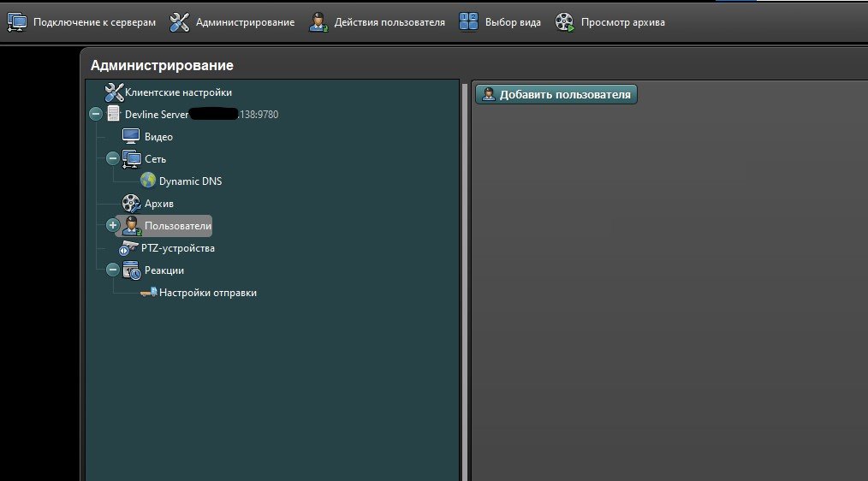Viewport: 868px width, 481px height.
Task: Open the Выбор вида menu
Action: pyautogui.click(x=500, y=22)
